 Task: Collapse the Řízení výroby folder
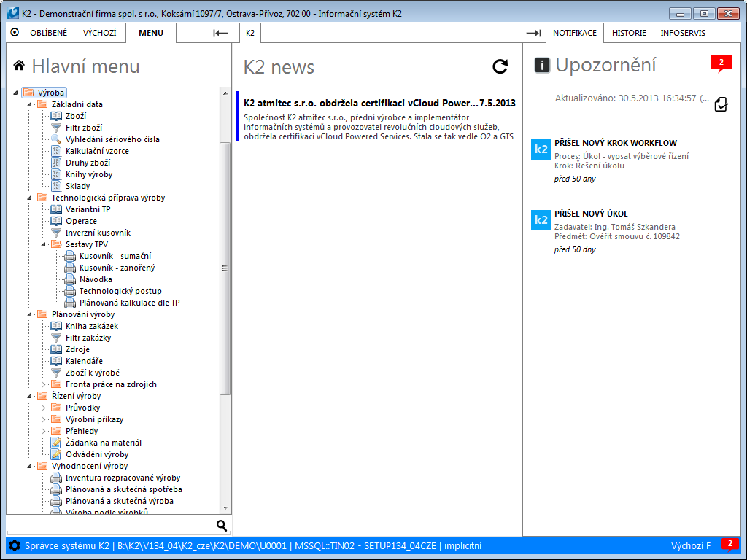pyautogui.click(x=29, y=396)
